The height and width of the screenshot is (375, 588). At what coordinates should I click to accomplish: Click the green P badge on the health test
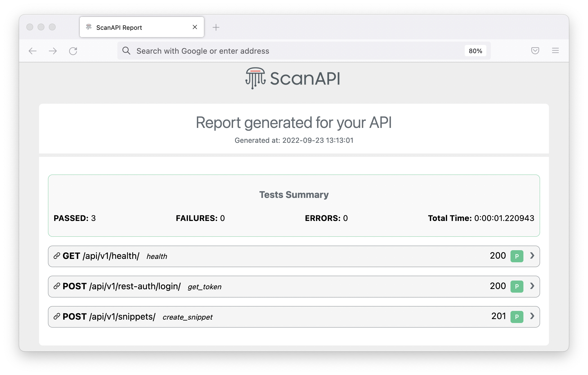(517, 256)
